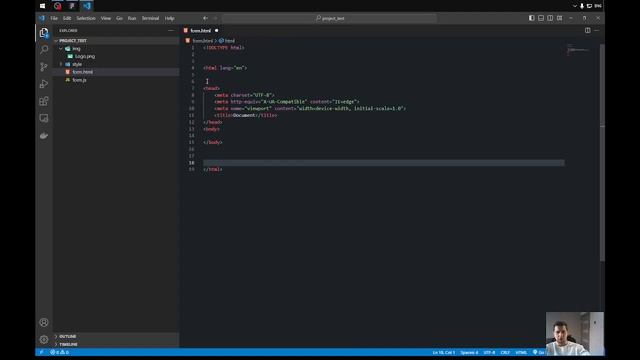Open the Terminal menu

(x=150, y=18)
